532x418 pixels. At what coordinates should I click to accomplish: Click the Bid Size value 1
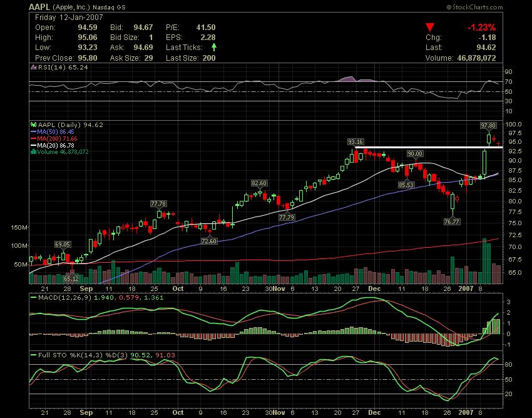tap(151, 38)
